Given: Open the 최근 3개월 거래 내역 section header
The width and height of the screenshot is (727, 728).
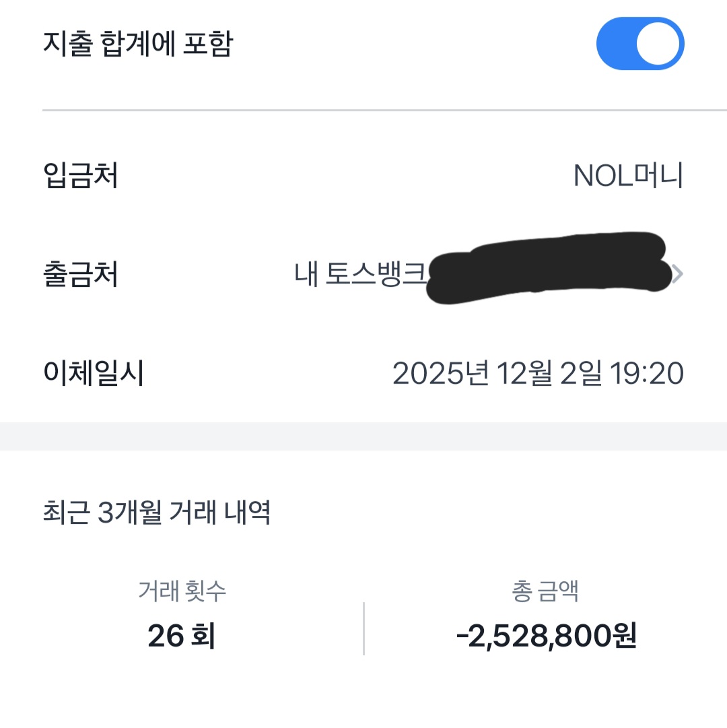Looking at the screenshot, I should 156,513.
